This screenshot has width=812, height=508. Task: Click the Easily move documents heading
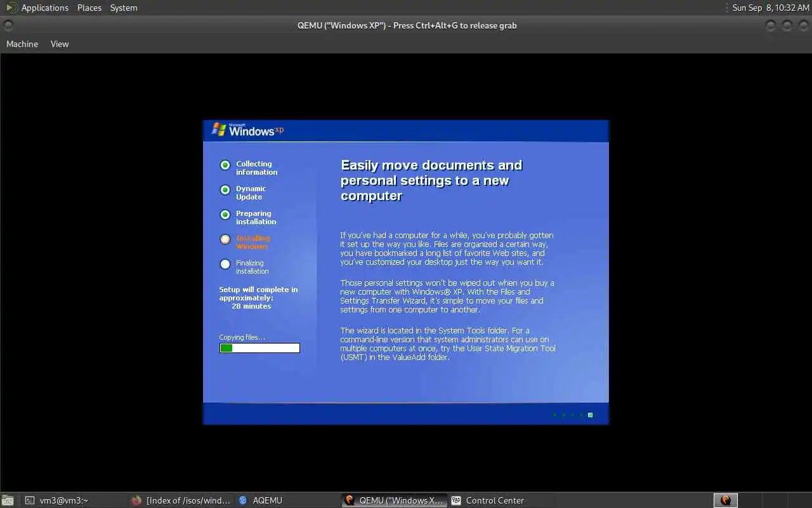[431, 180]
